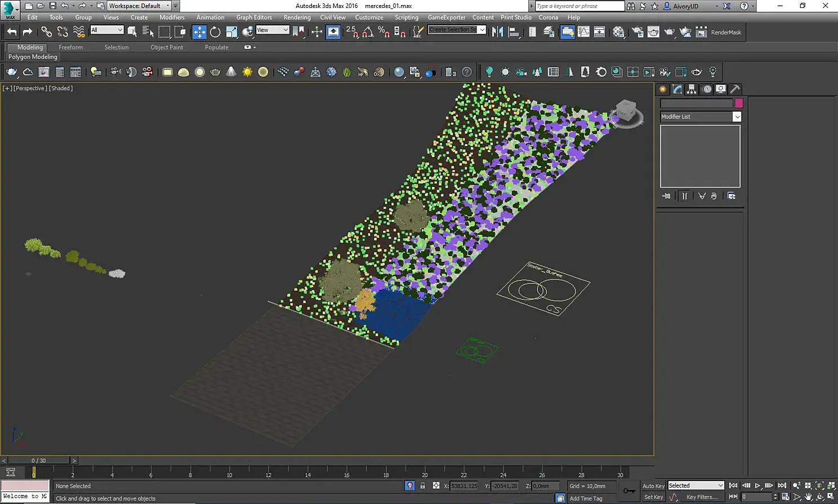Switch to the Freeform ribbon tab
The height and width of the screenshot is (504, 838).
pyautogui.click(x=70, y=47)
